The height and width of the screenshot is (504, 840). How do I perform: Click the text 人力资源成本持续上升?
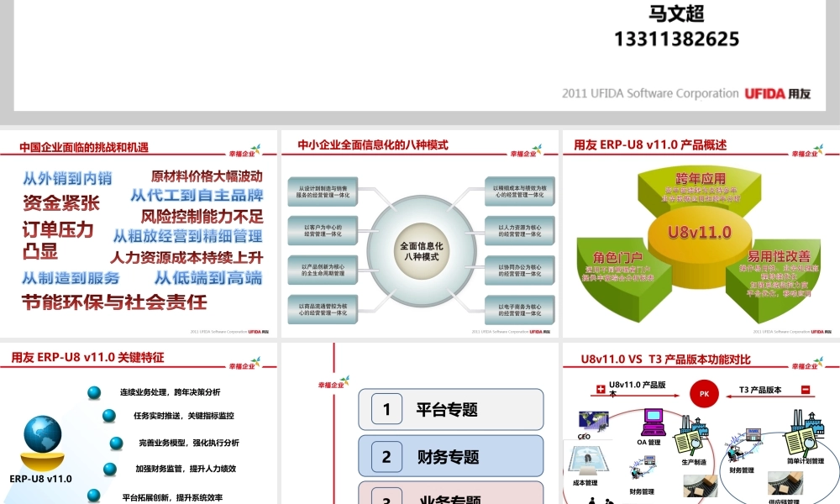point(186,258)
